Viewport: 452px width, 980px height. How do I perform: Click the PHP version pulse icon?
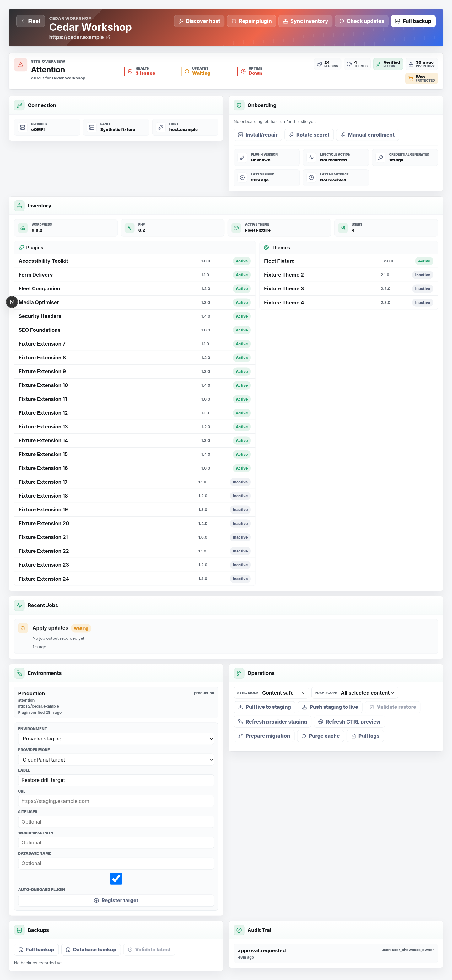130,228
